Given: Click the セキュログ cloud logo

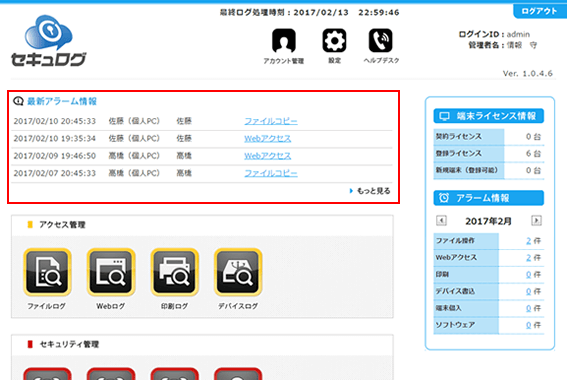Looking at the screenshot, I should click(49, 41).
